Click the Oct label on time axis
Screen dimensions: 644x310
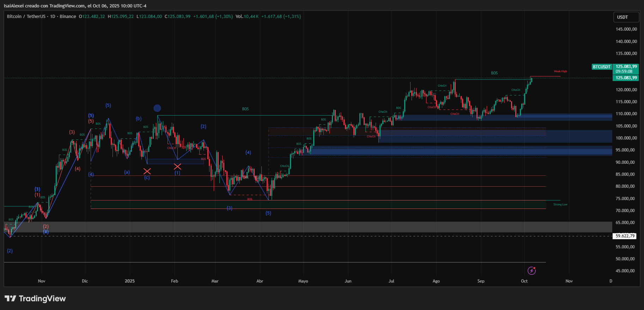click(x=524, y=281)
